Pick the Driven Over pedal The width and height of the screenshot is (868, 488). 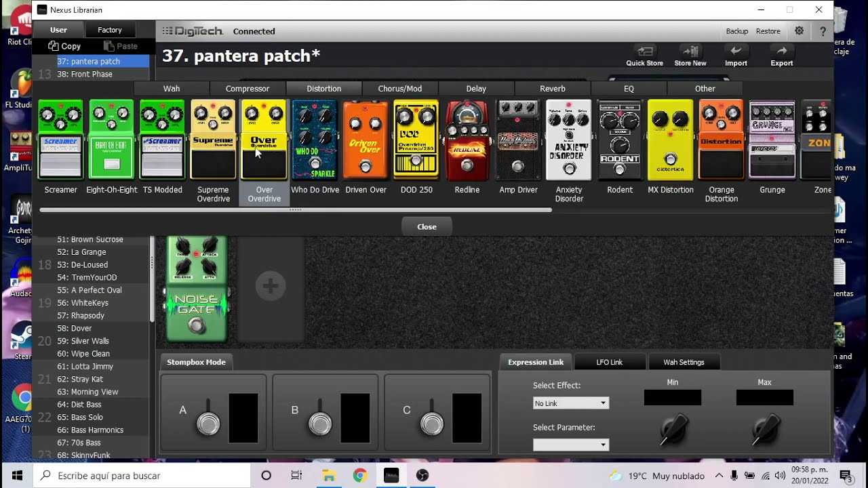coord(366,140)
